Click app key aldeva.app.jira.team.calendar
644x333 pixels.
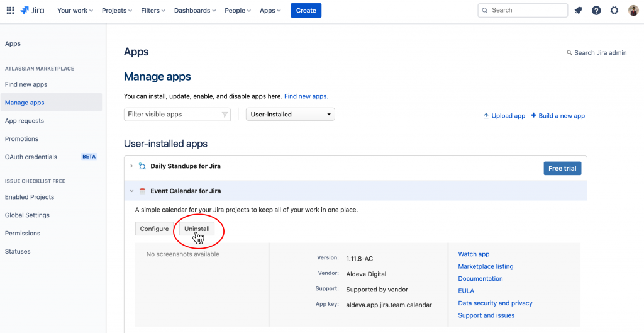tap(389, 305)
